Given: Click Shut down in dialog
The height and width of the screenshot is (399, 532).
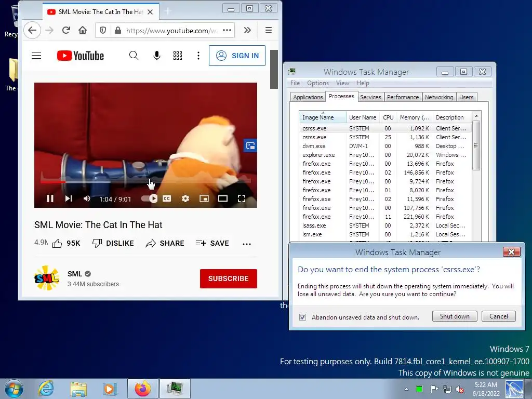Looking at the screenshot, I should pyautogui.click(x=454, y=316).
